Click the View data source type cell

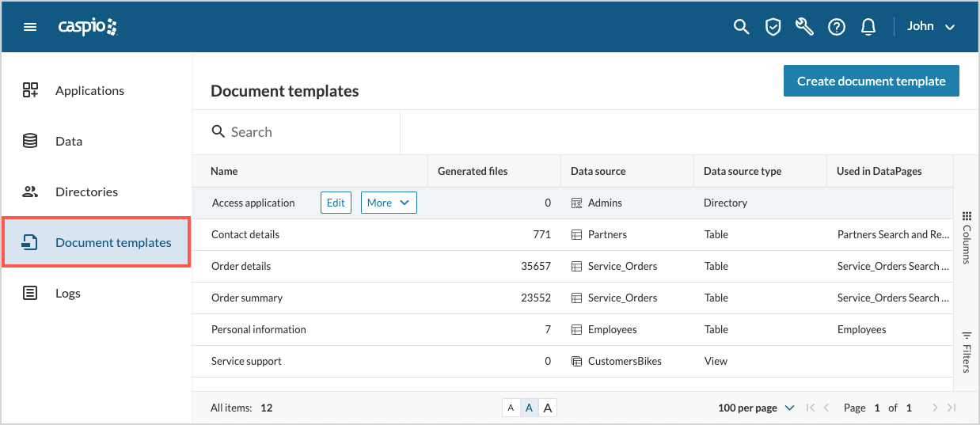tap(716, 361)
